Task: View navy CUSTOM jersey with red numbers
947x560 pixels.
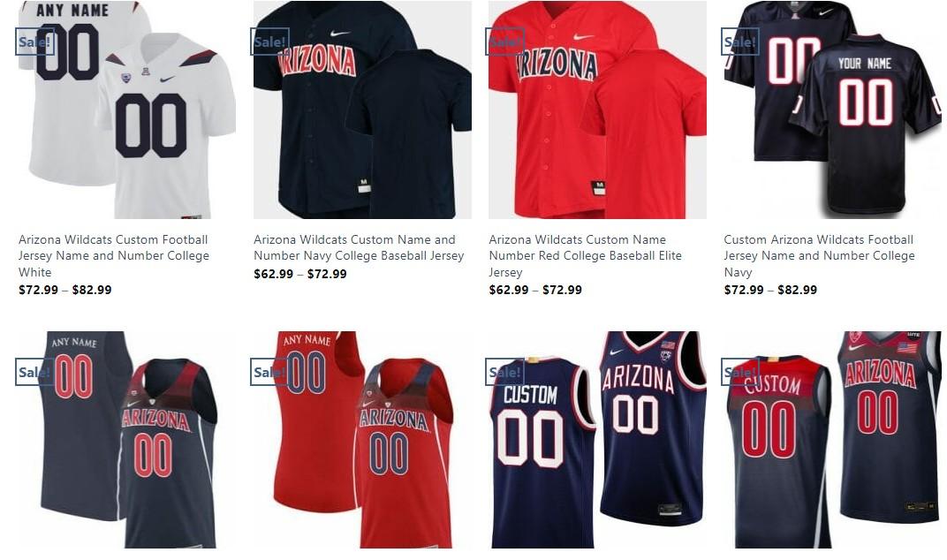Action: (x=832, y=440)
